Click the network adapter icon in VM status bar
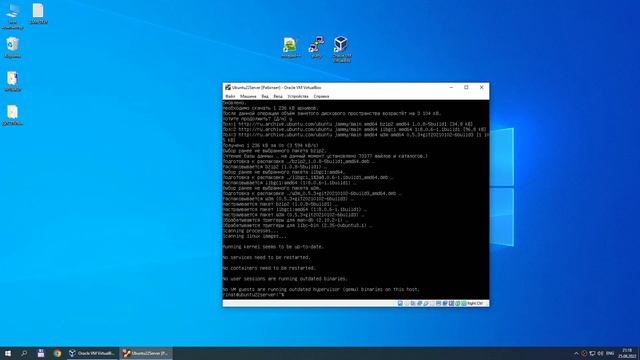640x360 pixels. tap(420, 303)
